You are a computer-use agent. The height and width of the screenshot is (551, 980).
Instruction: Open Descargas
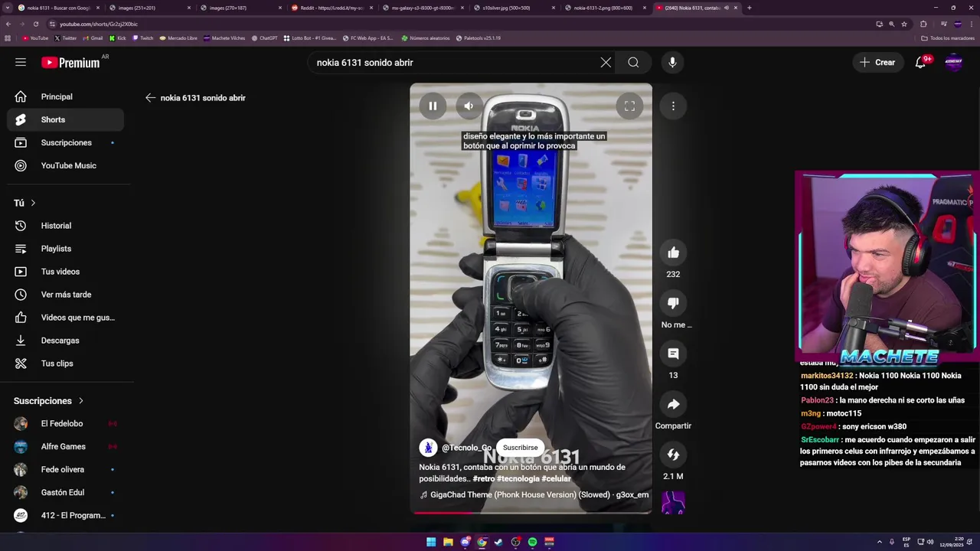click(x=66, y=341)
